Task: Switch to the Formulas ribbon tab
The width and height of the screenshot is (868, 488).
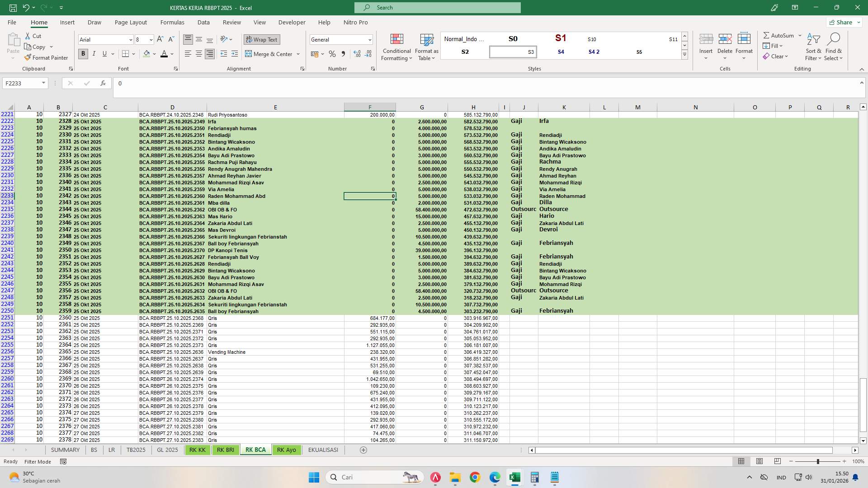Action: (172, 22)
